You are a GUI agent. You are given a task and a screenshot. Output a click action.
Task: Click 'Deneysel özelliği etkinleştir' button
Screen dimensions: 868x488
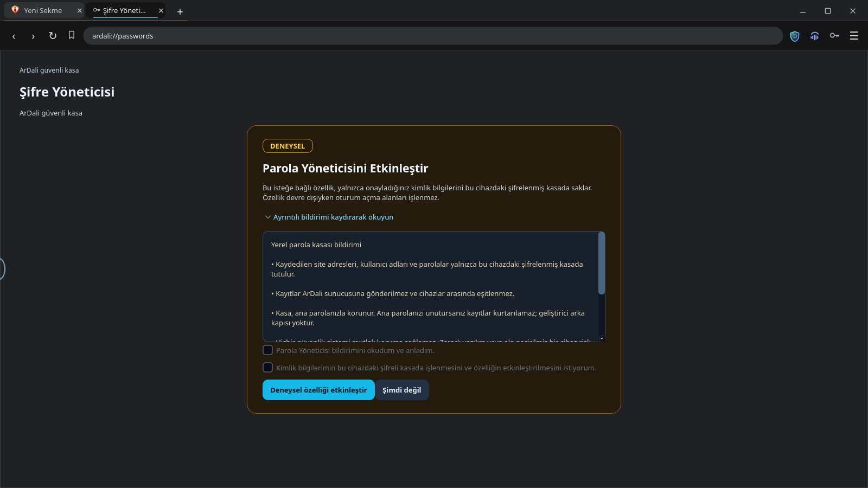318,390
